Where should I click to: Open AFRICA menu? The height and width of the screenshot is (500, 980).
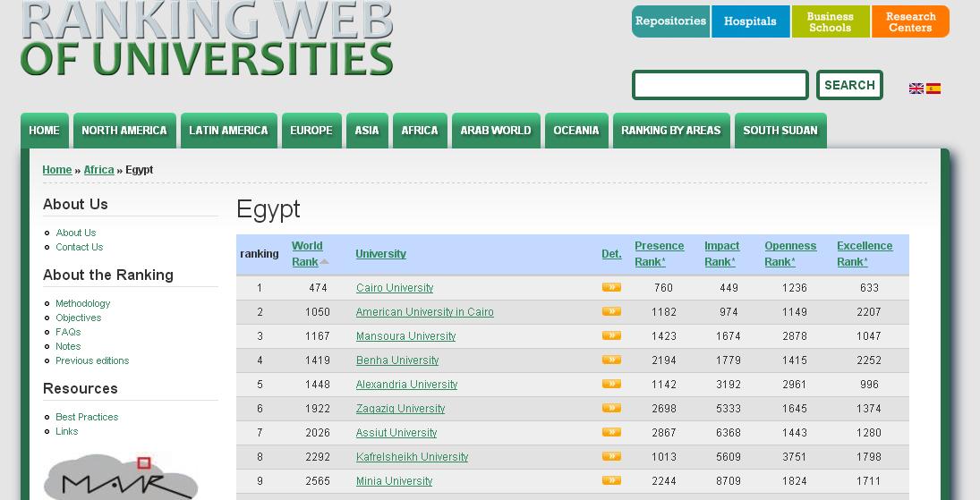420,131
